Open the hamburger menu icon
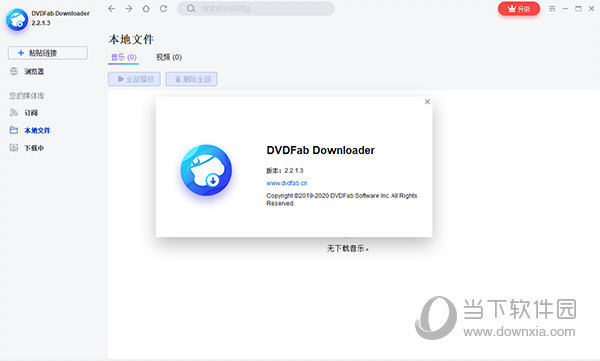The image size is (600, 361). (x=552, y=8)
